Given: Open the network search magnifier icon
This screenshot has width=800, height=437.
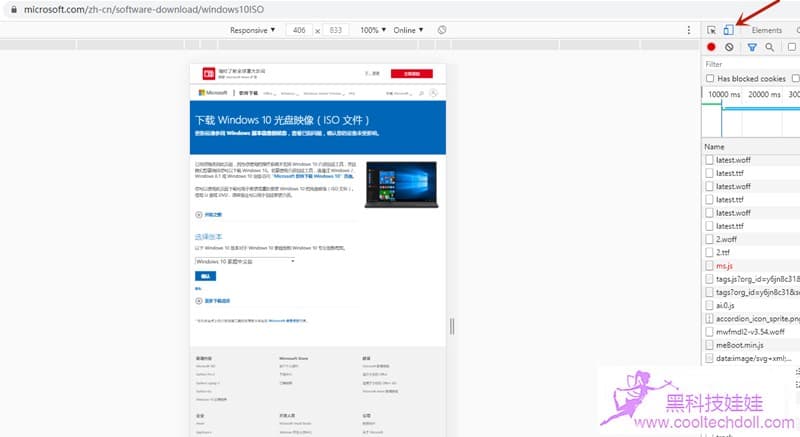Looking at the screenshot, I should tap(769, 47).
